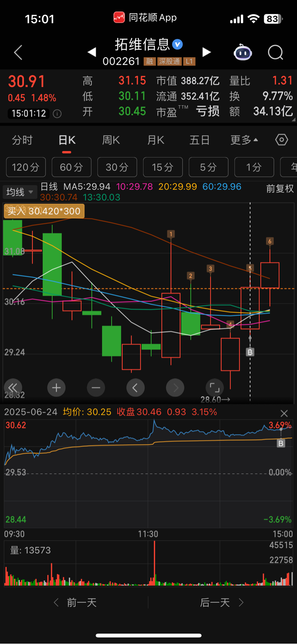Move chart cursor left one candle

tap(135, 388)
